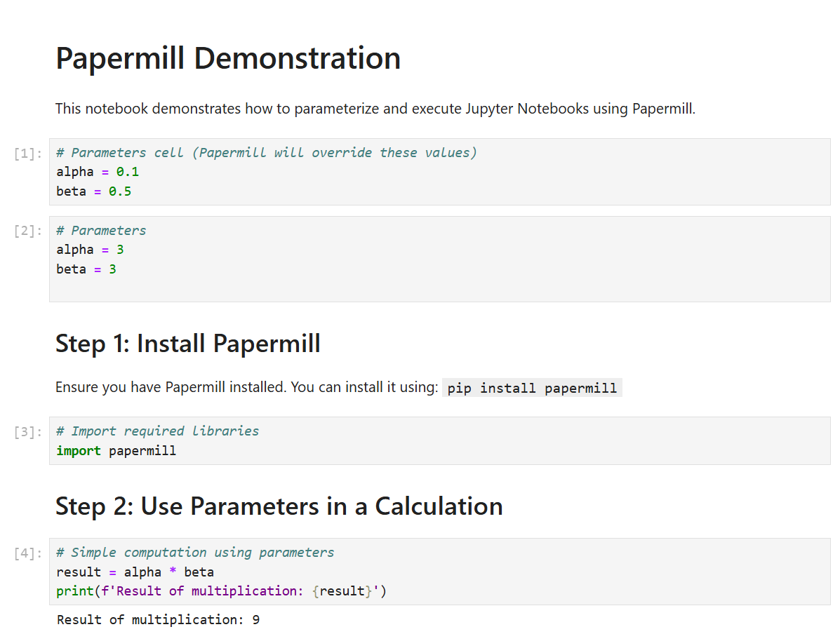Click the intro sentence about parameterizing notebooks

375,109
